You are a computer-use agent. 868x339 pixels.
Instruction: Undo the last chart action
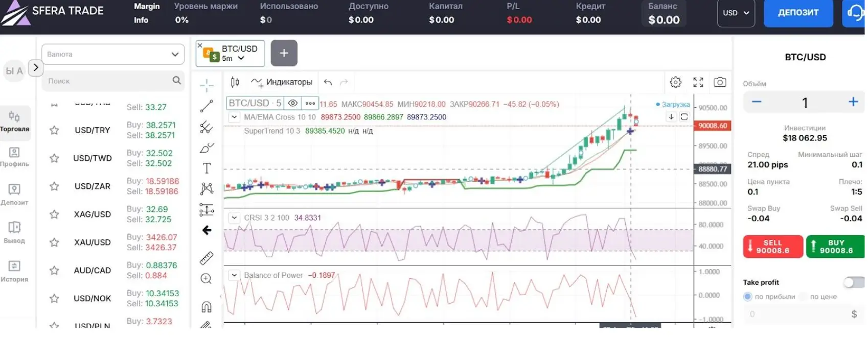point(328,82)
